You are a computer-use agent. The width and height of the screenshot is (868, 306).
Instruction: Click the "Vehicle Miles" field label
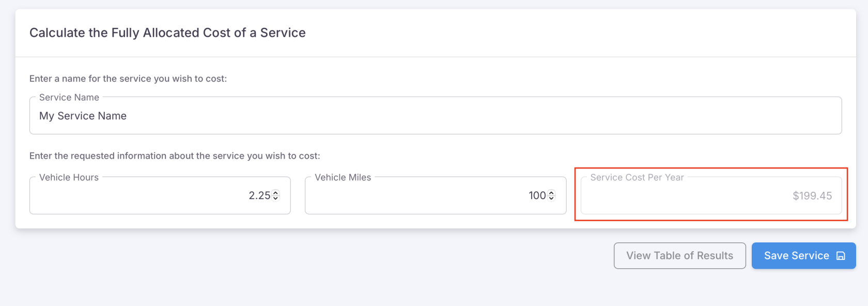click(x=343, y=178)
